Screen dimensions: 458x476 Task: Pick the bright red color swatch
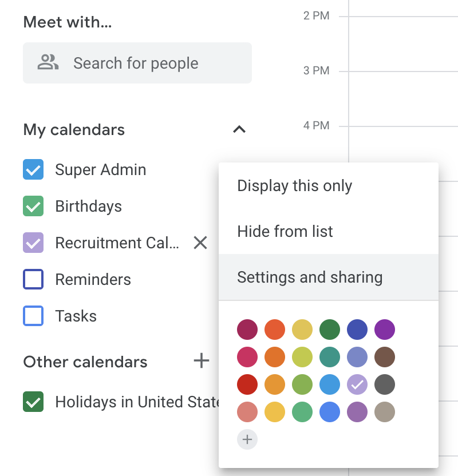click(247, 384)
